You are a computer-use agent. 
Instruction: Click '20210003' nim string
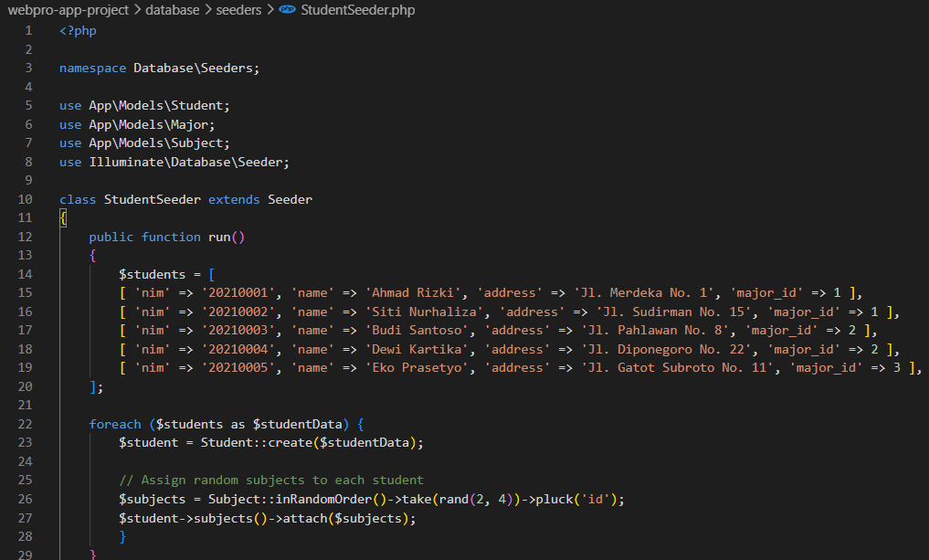(x=238, y=330)
